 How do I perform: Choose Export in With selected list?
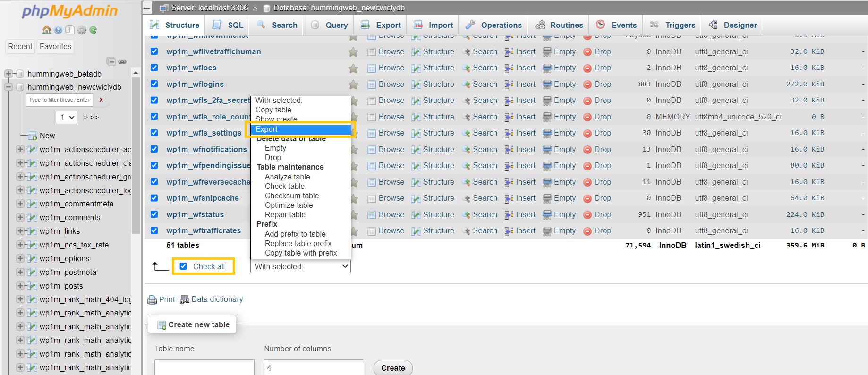[x=300, y=129]
